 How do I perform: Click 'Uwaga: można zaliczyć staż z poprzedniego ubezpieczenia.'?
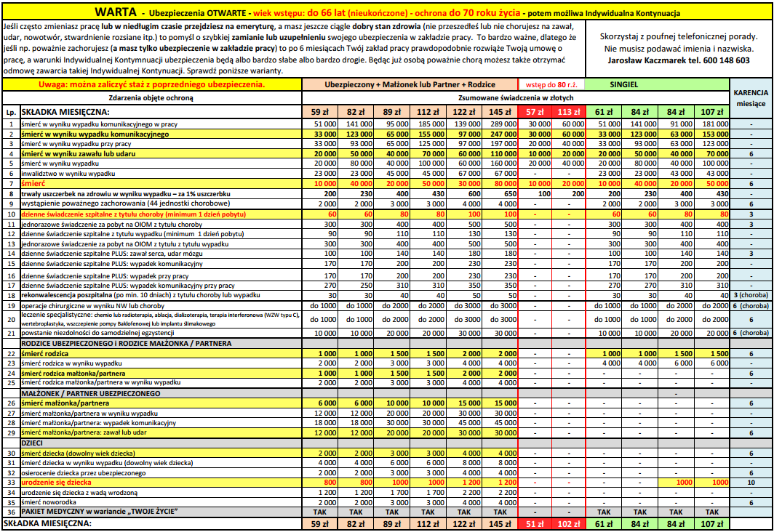click(152, 84)
